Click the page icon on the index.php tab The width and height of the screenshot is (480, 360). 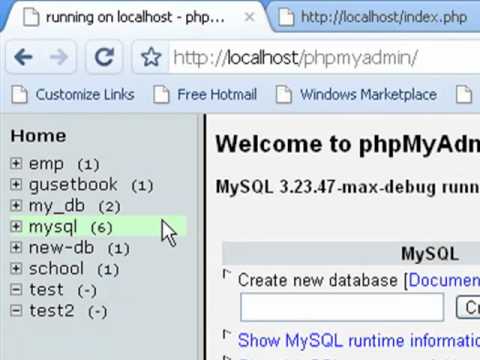coord(287,17)
